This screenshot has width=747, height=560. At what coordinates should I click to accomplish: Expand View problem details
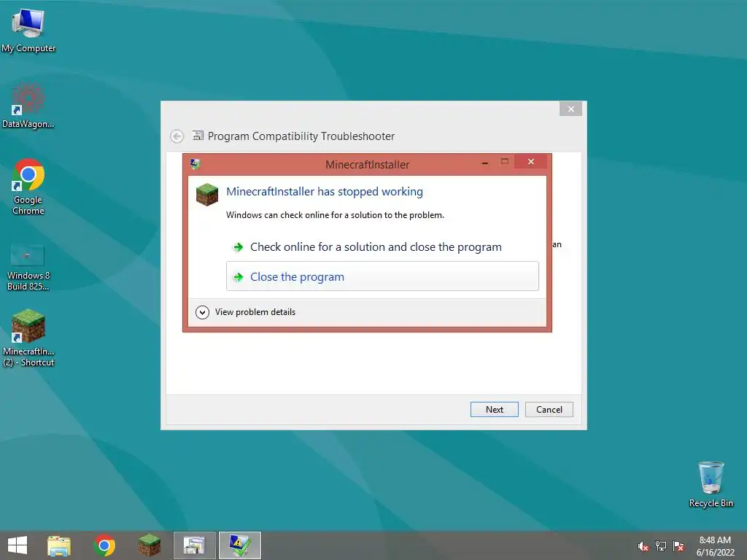pos(246,312)
